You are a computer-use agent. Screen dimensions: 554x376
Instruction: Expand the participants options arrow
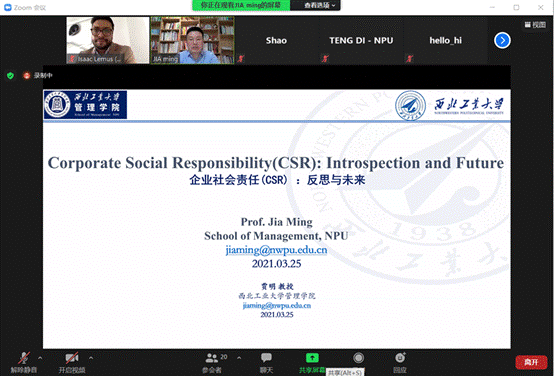(239, 358)
